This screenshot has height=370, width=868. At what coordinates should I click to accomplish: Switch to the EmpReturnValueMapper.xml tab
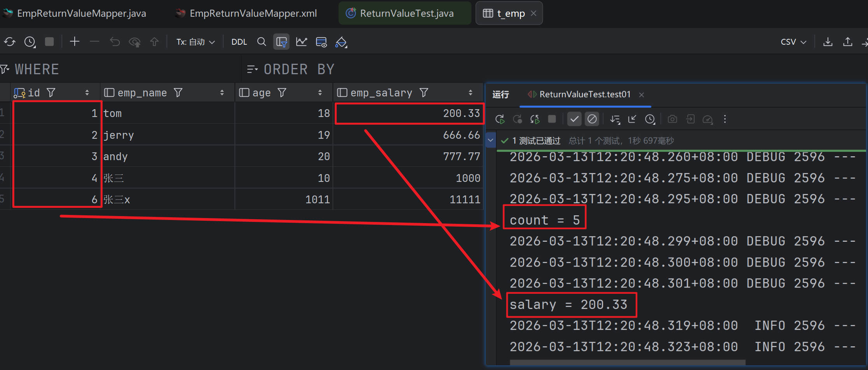[252, 13]
